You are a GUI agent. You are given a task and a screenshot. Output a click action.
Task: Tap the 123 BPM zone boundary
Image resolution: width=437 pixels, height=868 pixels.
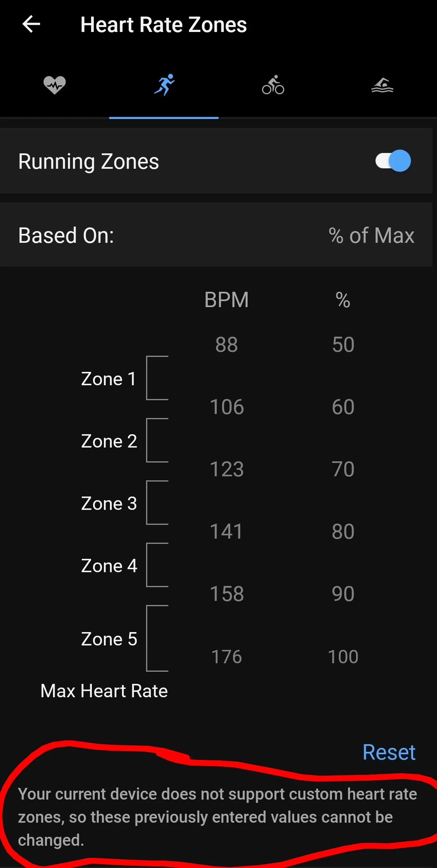point(227,469)
